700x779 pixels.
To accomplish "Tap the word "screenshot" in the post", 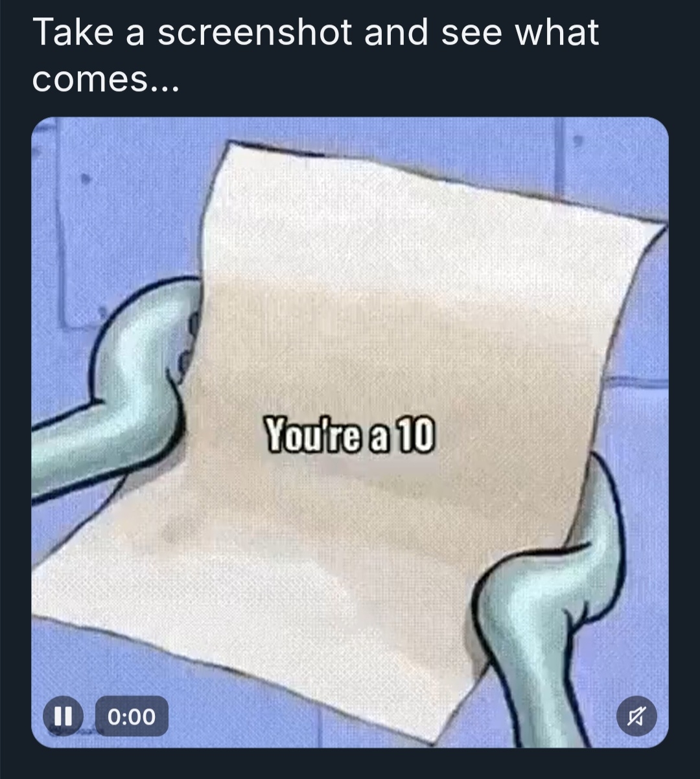I will pos(255,32).
